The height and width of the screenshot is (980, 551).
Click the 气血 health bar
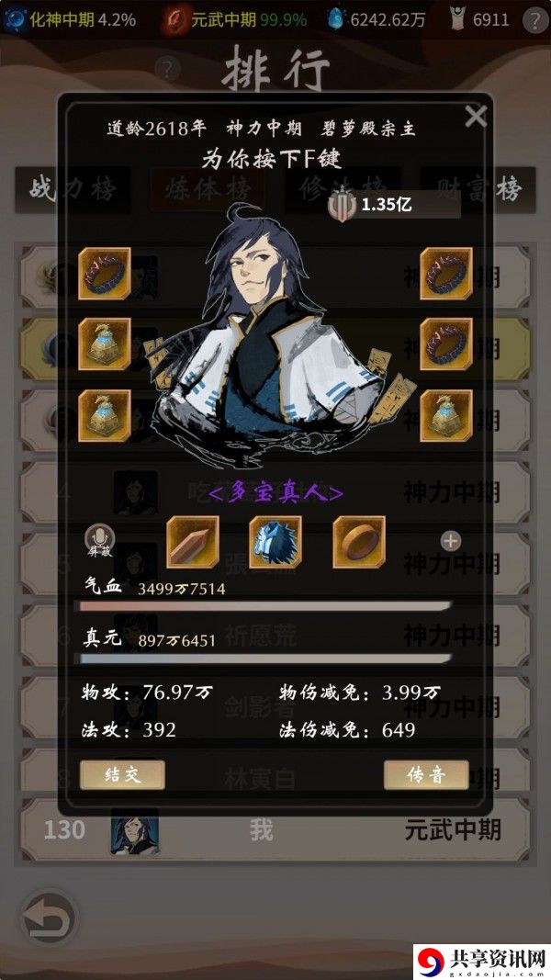263,606
